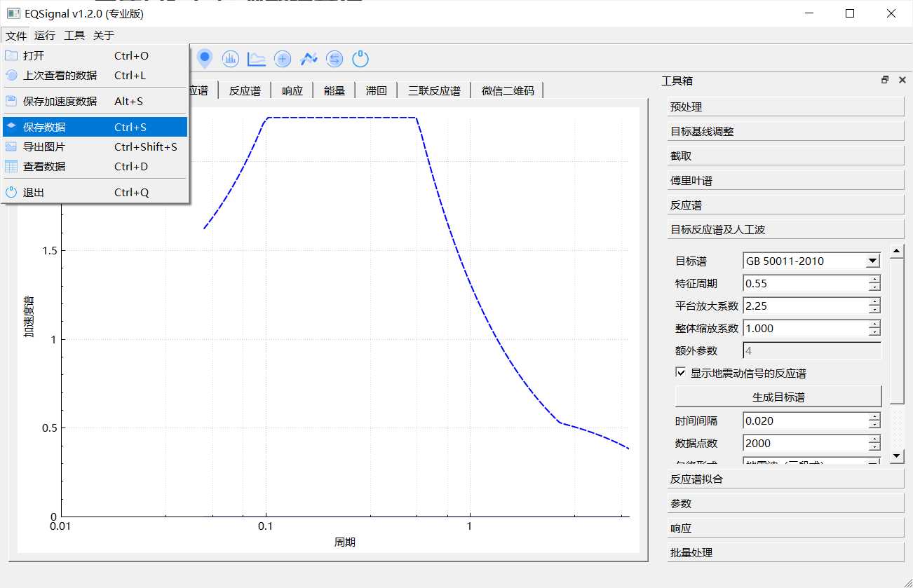Open the 目标谱 GB 50011-2010 dropdown
Image resolution: width=913 pixels, height=588 pixels.
pos(872,260)
